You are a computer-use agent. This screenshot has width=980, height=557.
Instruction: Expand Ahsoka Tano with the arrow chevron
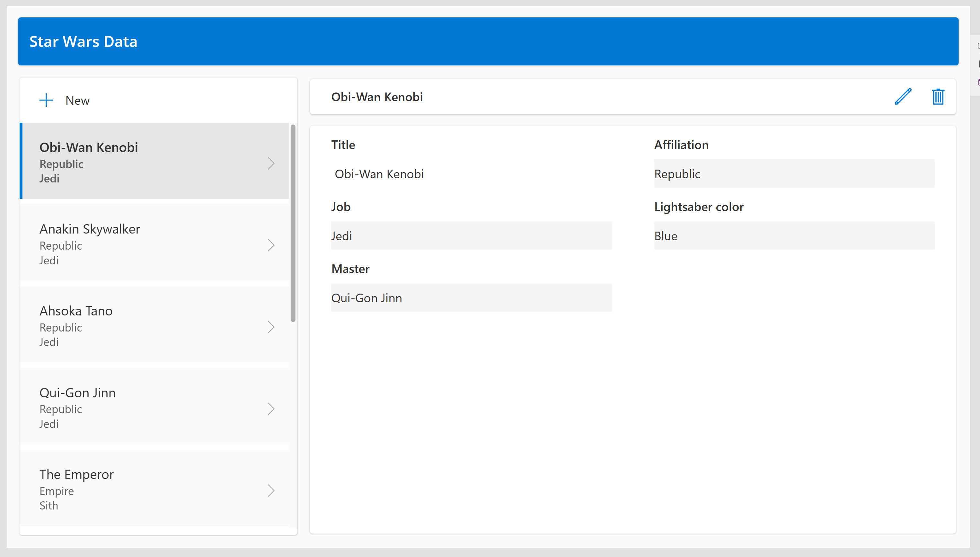[271, 327]
